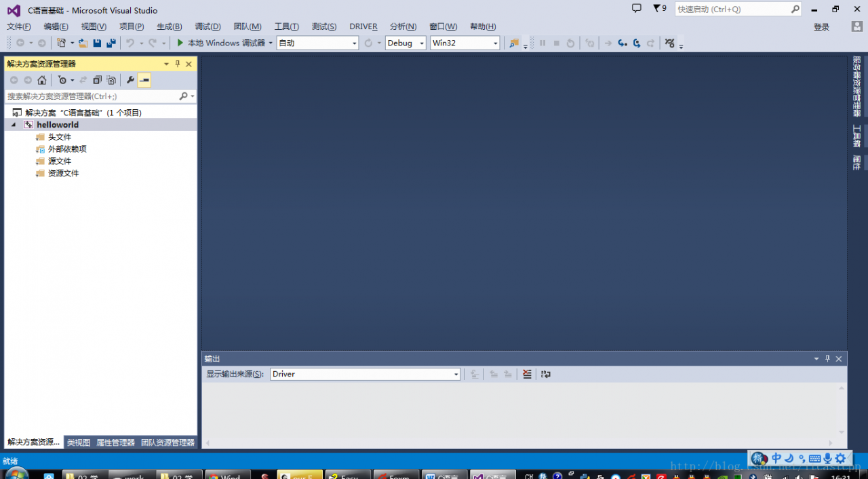Open the 服务器资源管理器 side tab
Image resolution: width=868 pixels, height=479 pixels.
coord(856,87)
